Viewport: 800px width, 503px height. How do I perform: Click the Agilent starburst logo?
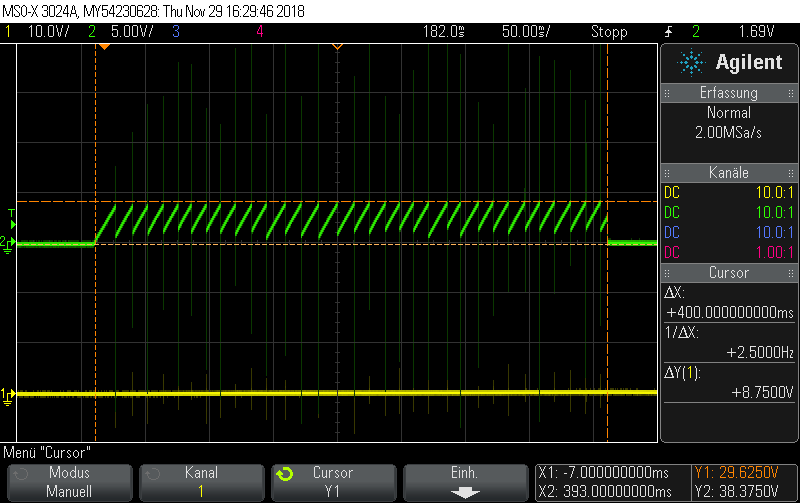[691, 63]
